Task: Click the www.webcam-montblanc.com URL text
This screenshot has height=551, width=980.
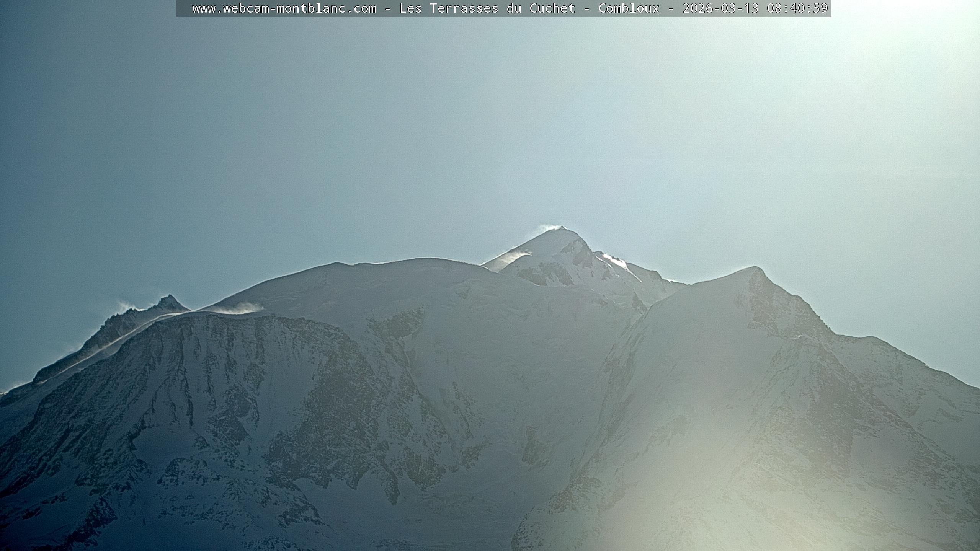Action: tap(284, 8)
